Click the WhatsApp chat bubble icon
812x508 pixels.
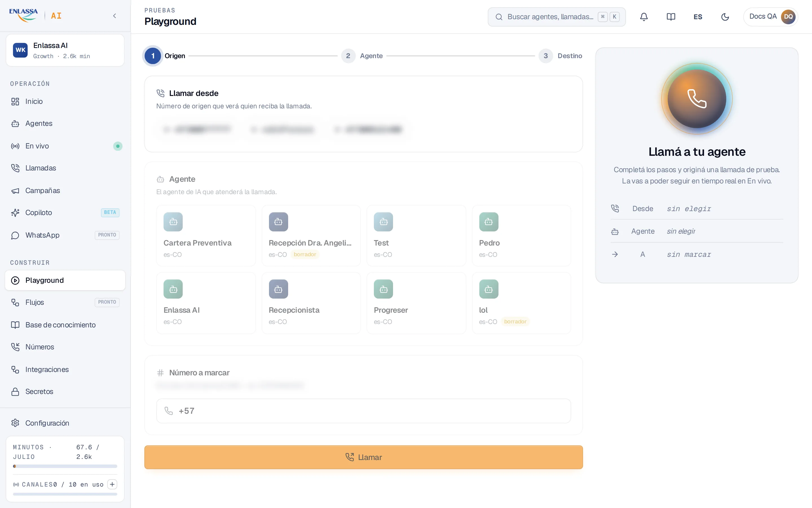click(x=15, y=235)
